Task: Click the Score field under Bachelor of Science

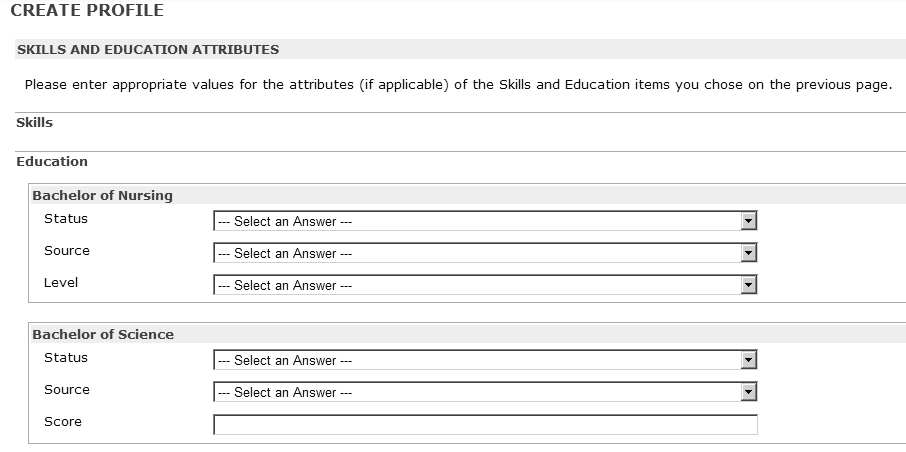Action: pyautogui.click(x=485, y=425)
